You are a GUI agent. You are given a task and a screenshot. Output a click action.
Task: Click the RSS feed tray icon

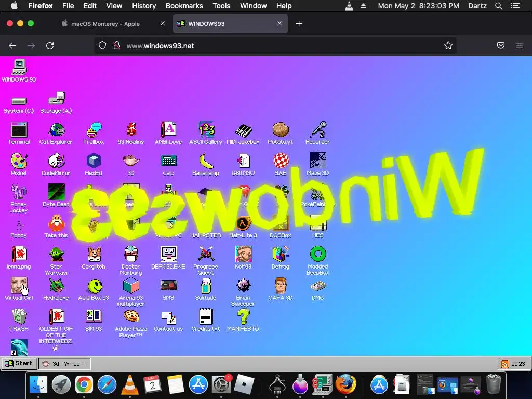click(504, 364)
